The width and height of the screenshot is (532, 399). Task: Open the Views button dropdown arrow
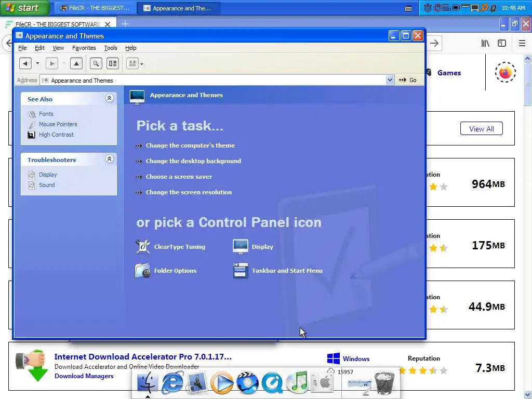pos(141,64)
